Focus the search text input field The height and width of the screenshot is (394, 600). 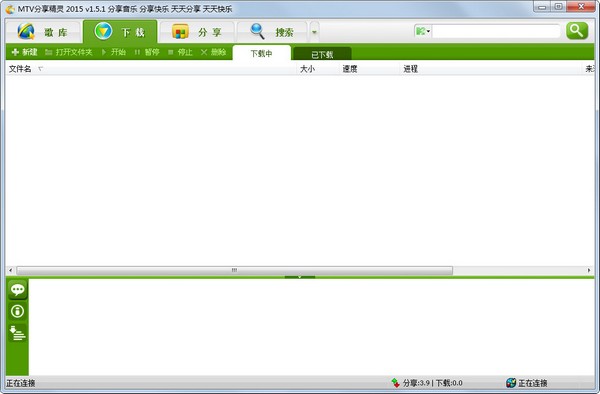click(x=496, y=31)
